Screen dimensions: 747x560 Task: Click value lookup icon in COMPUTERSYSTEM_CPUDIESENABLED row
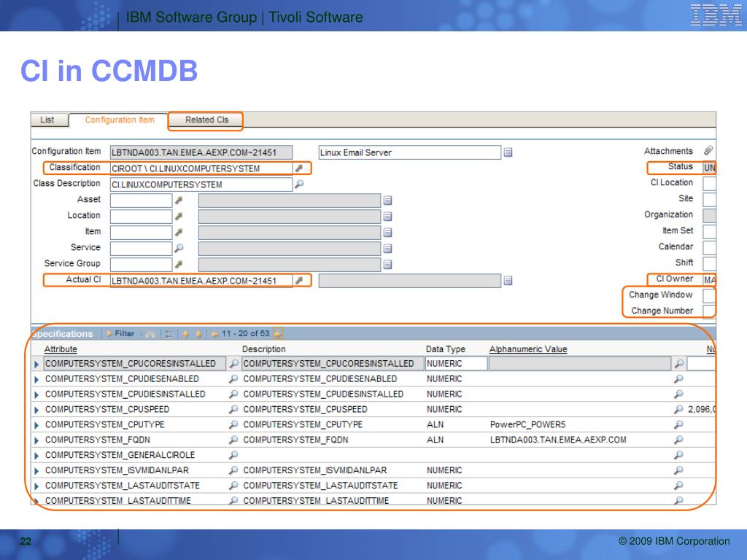pyautogui.click(x=679, y=379)
